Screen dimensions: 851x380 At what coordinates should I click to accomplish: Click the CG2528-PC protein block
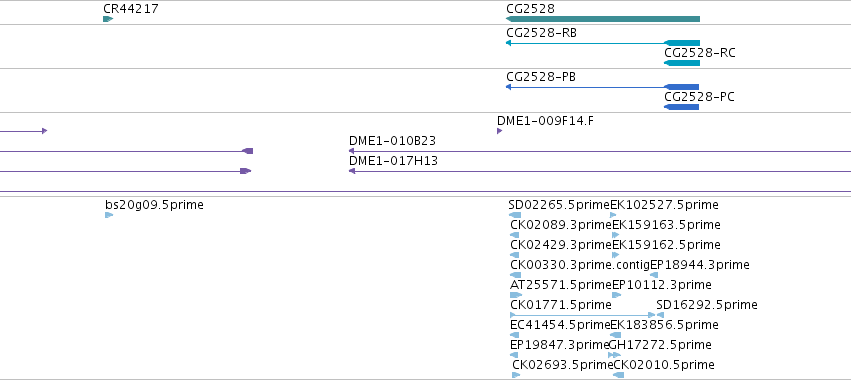click(681, 107)
